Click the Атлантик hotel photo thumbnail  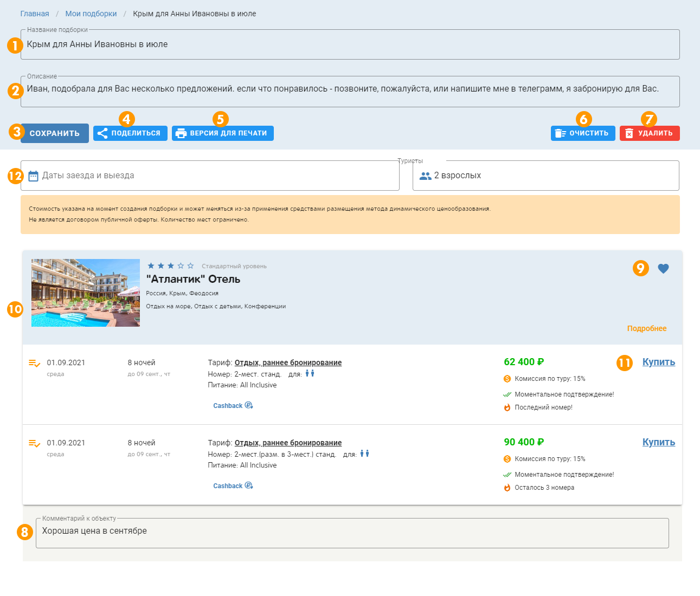click(86, 293)
